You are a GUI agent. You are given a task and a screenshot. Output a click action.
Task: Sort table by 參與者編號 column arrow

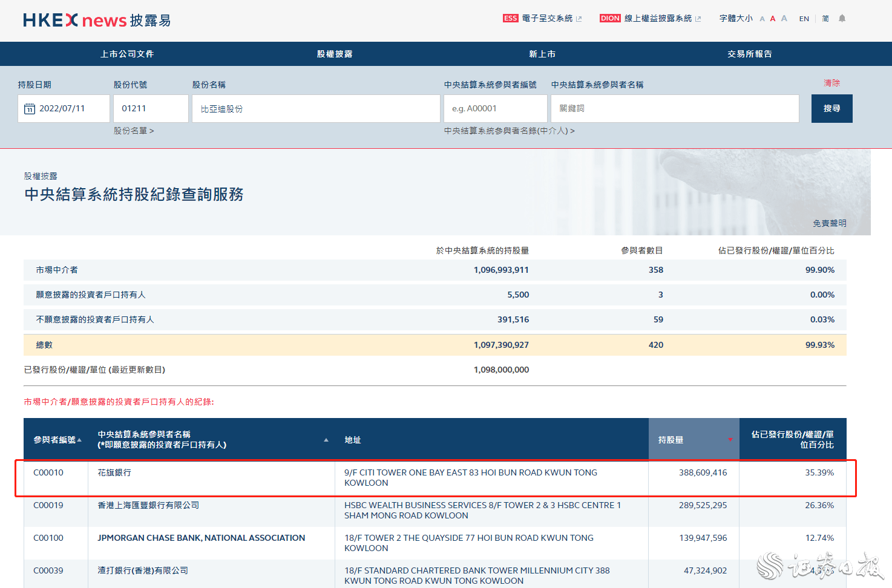pos(79,440)
